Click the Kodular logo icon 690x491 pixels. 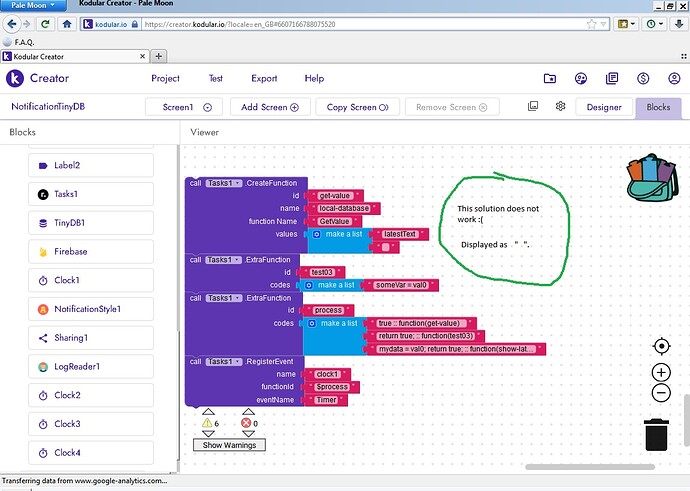click(15, 78)
